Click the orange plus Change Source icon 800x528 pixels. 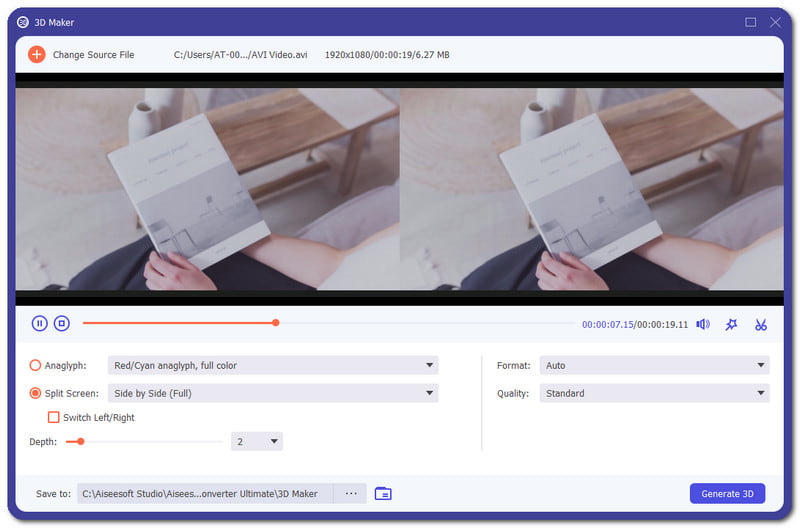[x=36, y=54]
